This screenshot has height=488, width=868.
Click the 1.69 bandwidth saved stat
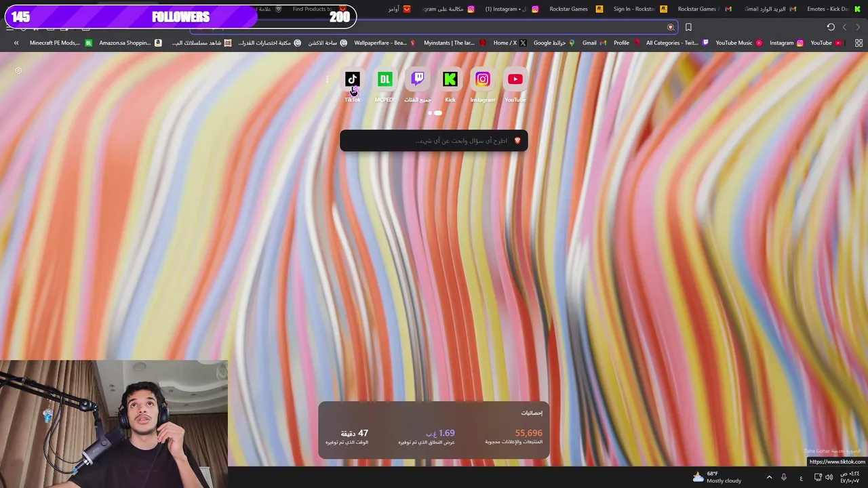(x=427, y=436)
